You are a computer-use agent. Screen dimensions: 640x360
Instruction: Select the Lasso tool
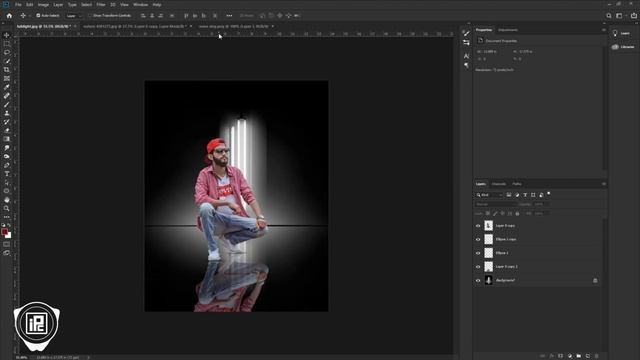tap(7, 52)
